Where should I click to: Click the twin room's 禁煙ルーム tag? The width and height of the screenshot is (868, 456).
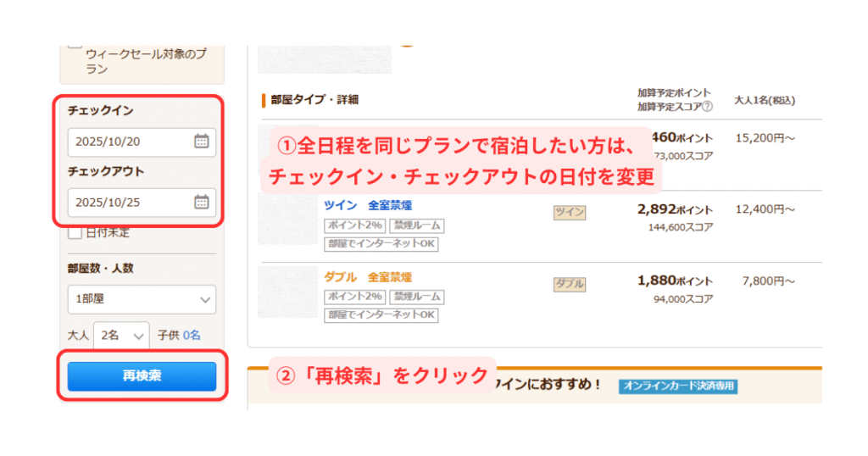(x=417, y=225)
